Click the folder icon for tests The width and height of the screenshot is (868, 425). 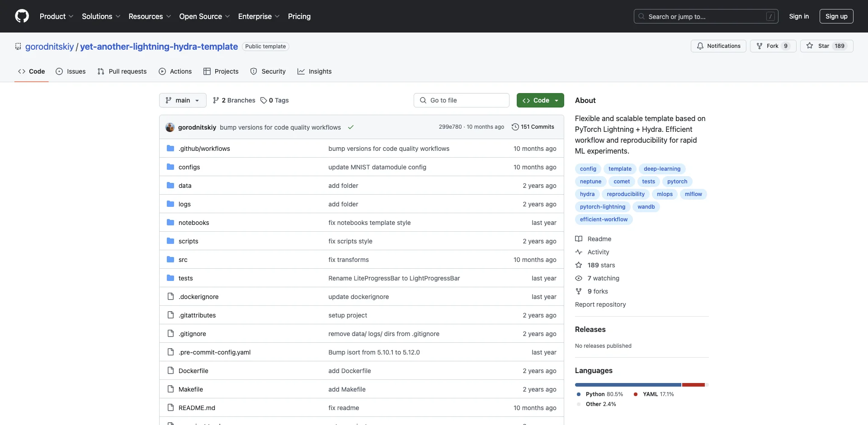coord(170,278)
